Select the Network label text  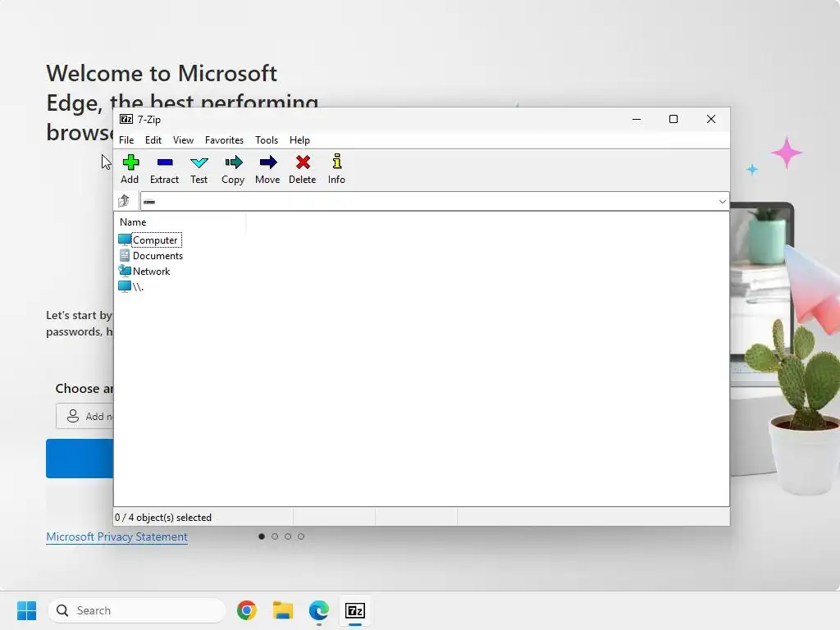click(151, 271)
